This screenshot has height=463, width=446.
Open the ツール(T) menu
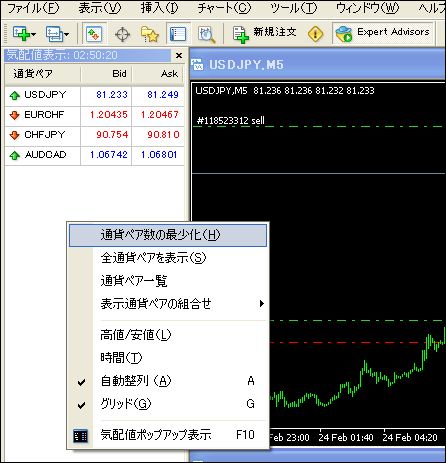(x=293, y=8)
